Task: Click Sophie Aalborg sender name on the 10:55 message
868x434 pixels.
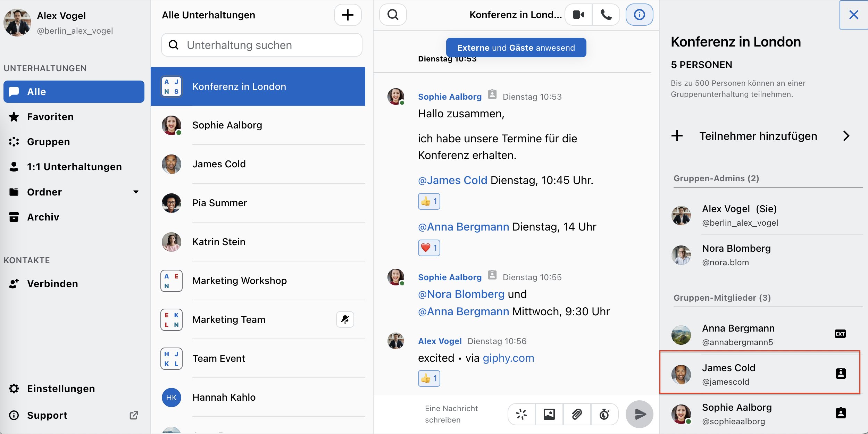Action: (x=450, y=277)
